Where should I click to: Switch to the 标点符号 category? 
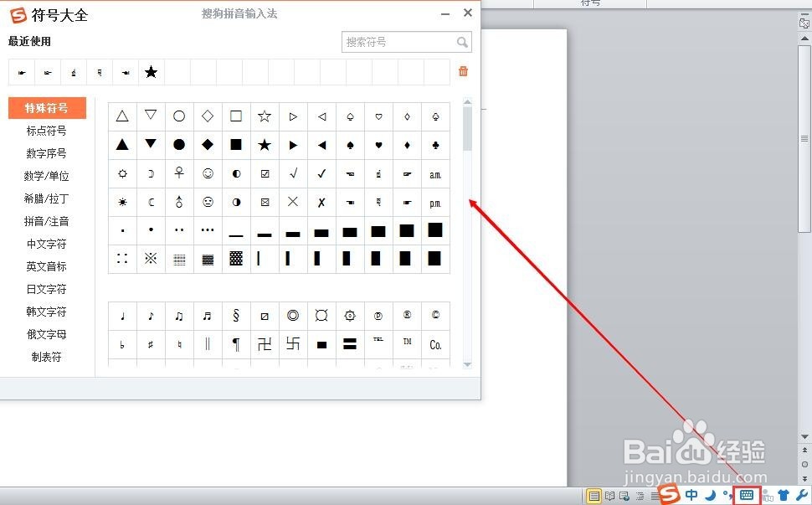pyautogui.click(x=46, y=130)
